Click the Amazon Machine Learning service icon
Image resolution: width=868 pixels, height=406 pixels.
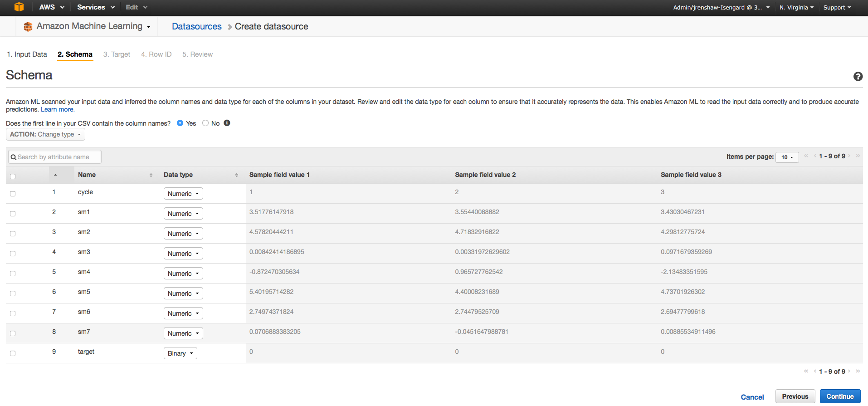(x=28, y=27)
